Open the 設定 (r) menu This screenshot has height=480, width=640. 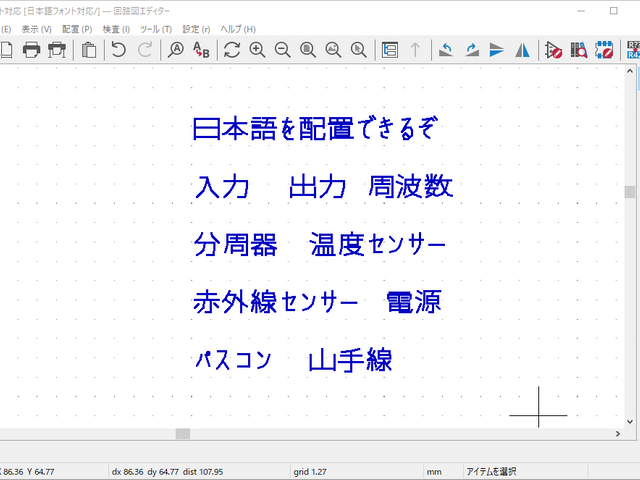[x=196, y=29]
